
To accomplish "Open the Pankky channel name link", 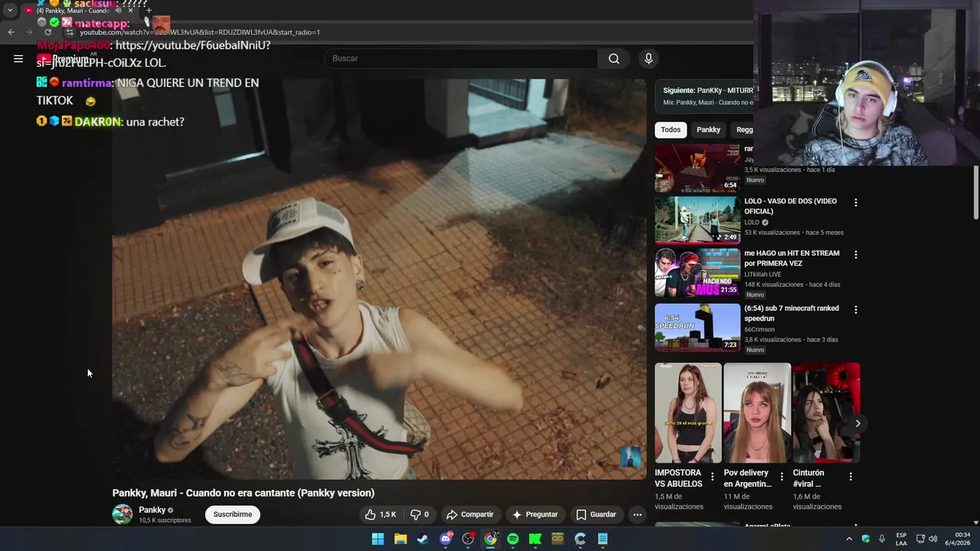I will click(152, 510).
